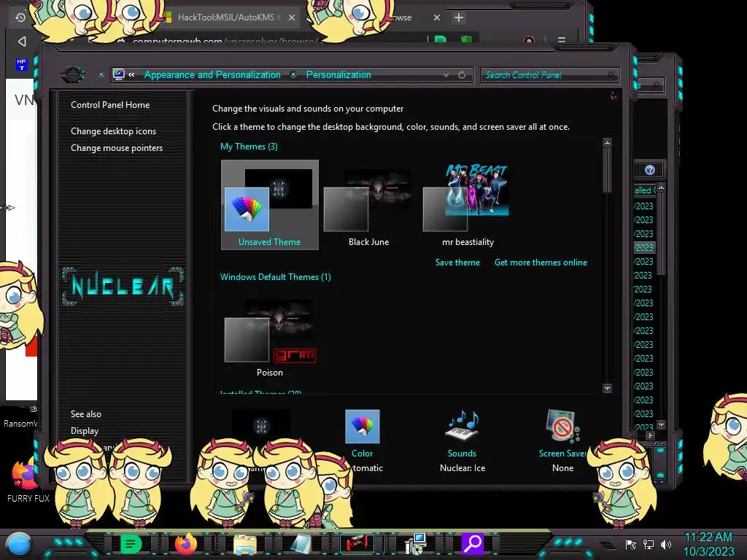The height and width of the screenshot is (560, 747).
Task: Click the Control Panel address bar icon
Action: click(119, 74)
